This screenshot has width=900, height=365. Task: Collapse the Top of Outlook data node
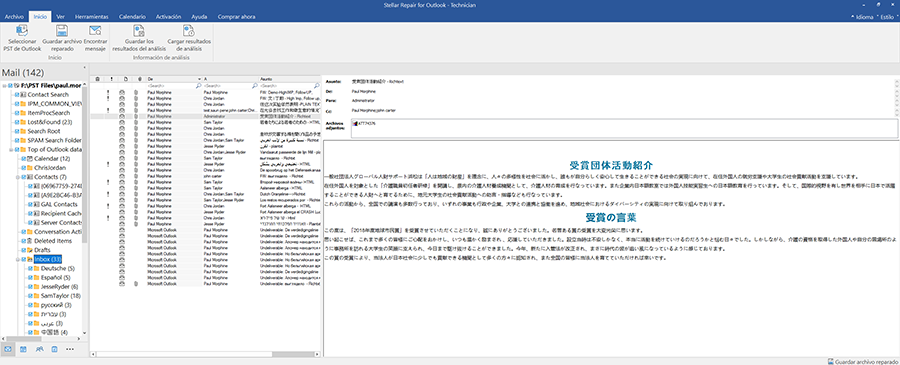[x=11, y=149]
